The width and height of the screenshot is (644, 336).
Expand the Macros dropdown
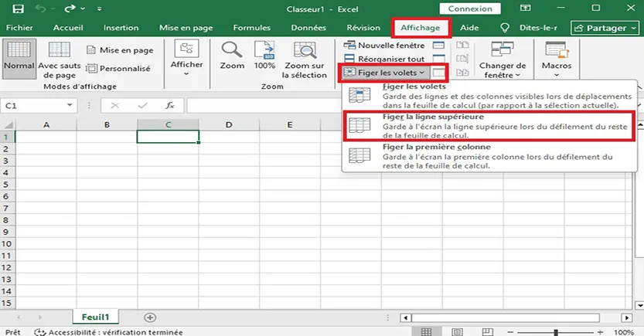[x=557, y=59]
